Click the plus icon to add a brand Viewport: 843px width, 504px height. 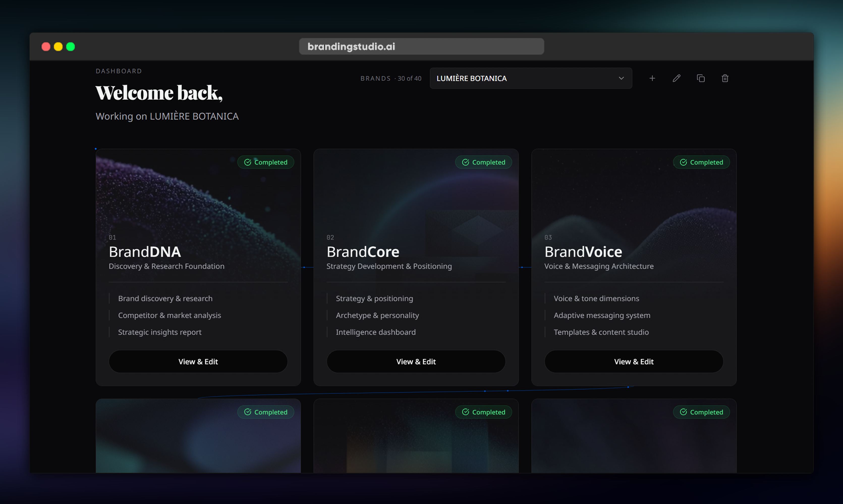pos(652,78)
